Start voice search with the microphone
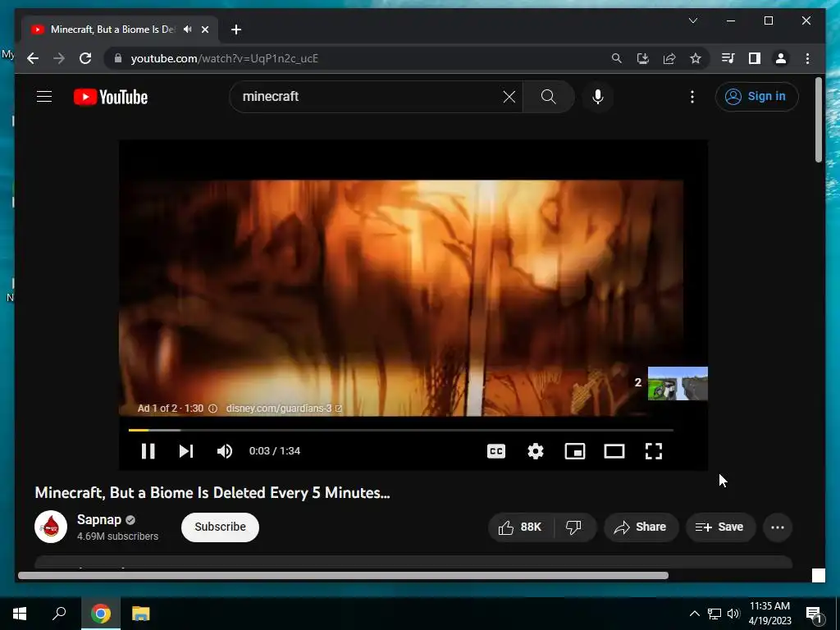The width and height of the screenshot is (840, 630). click(598, 97)
